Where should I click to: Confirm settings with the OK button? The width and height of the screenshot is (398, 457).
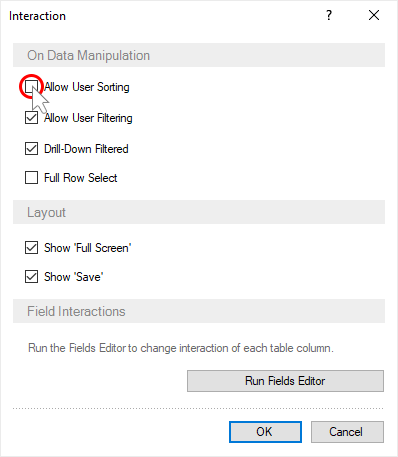[x=265, y=432]
